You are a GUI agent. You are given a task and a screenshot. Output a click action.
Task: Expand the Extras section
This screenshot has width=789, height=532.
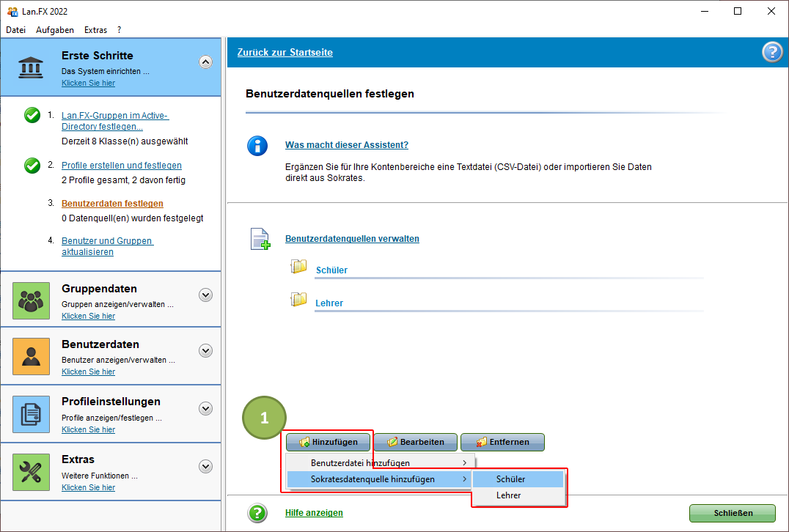pos(205,467)
